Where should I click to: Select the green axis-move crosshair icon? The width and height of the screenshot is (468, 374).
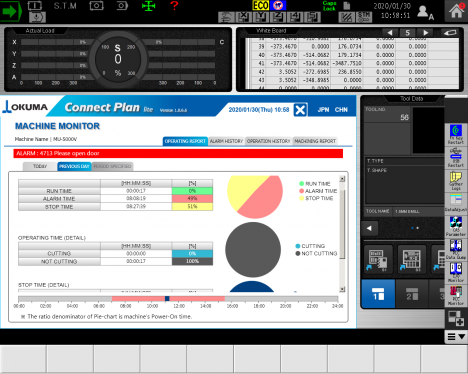pos(148,6)
